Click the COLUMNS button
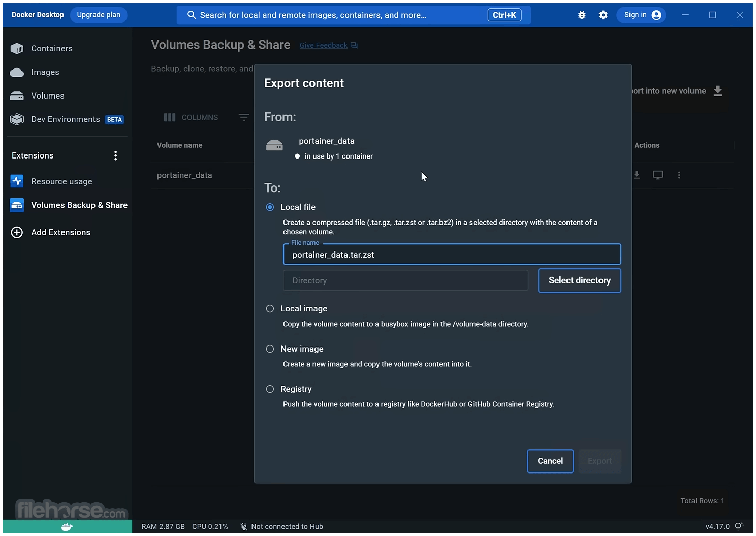Screen dimensions: 756x536 pos(191,117)
